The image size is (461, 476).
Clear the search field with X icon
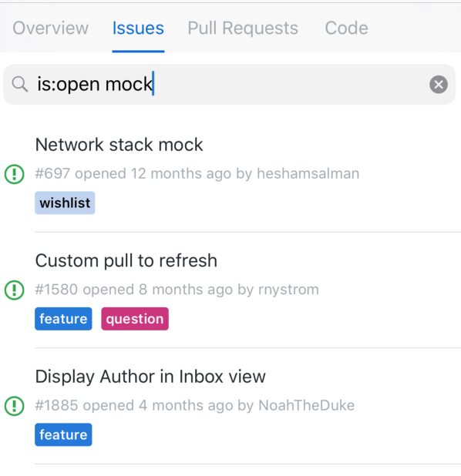tap(438, 85)
